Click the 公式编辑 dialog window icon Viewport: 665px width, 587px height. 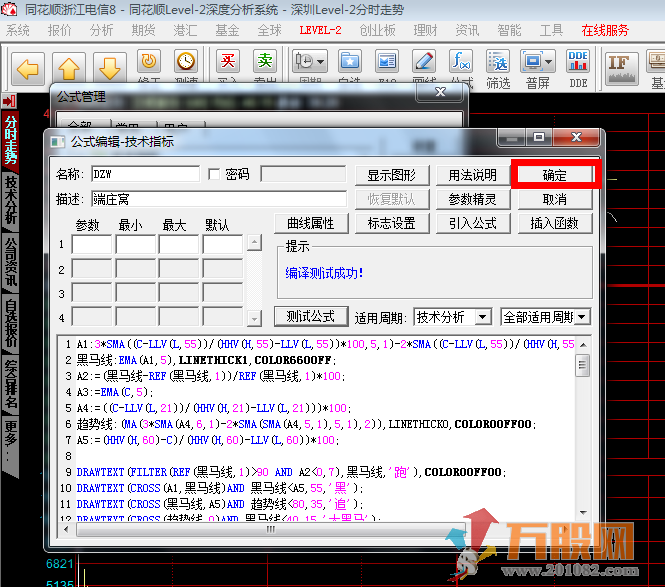[x=58, y=142]
